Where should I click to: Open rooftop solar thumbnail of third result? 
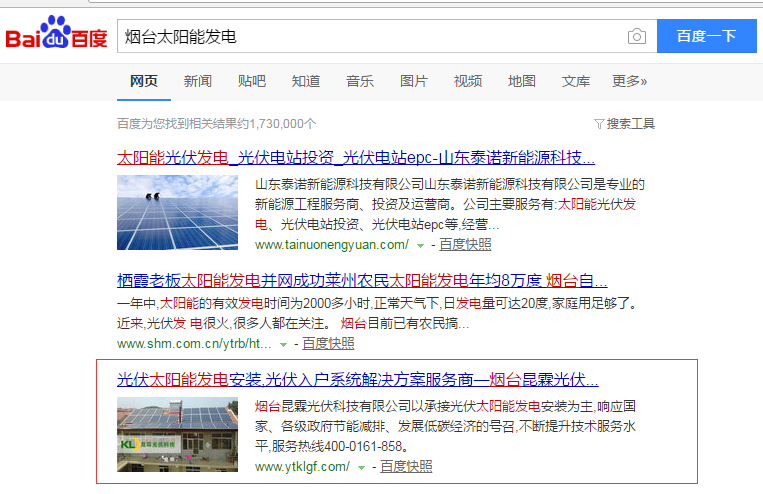click(177, 434)
